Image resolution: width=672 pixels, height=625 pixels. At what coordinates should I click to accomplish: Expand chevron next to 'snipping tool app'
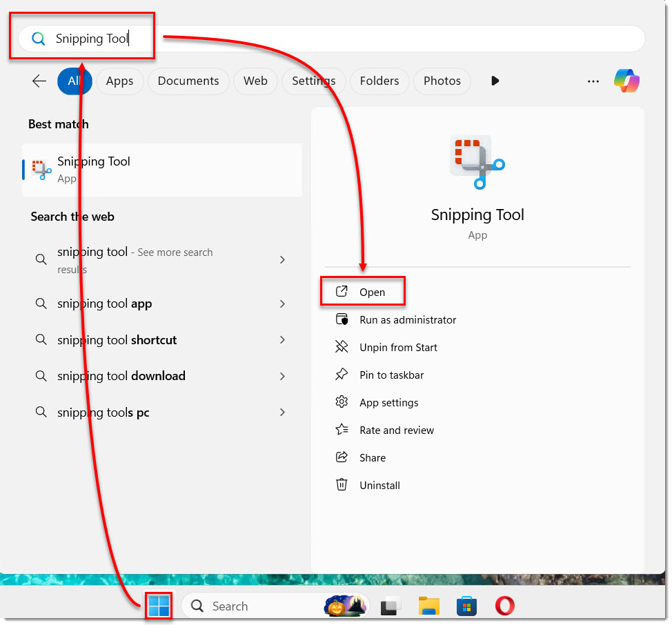282,304
